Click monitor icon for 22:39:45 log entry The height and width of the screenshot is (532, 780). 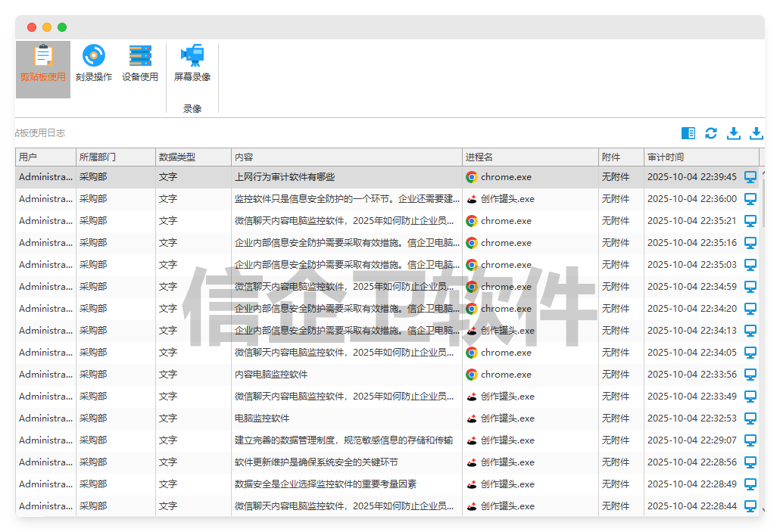pyautogui.click(x=750, y=177)
